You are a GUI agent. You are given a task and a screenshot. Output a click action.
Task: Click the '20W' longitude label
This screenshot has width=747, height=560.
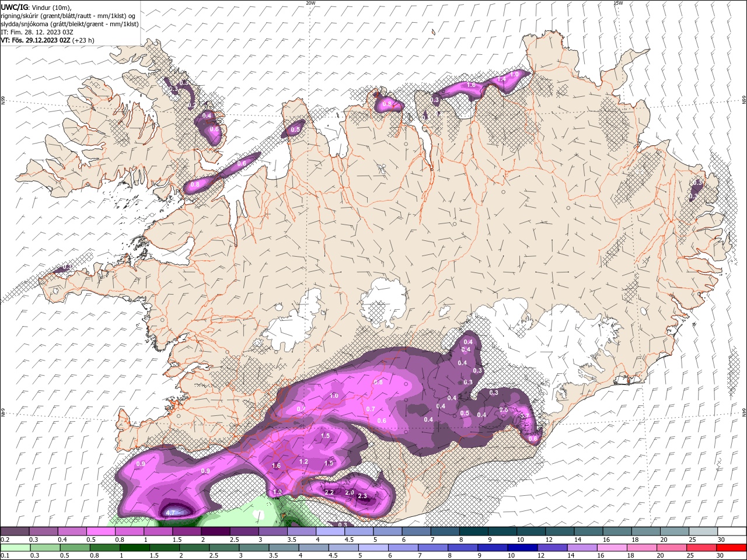(x=310, y=3)
